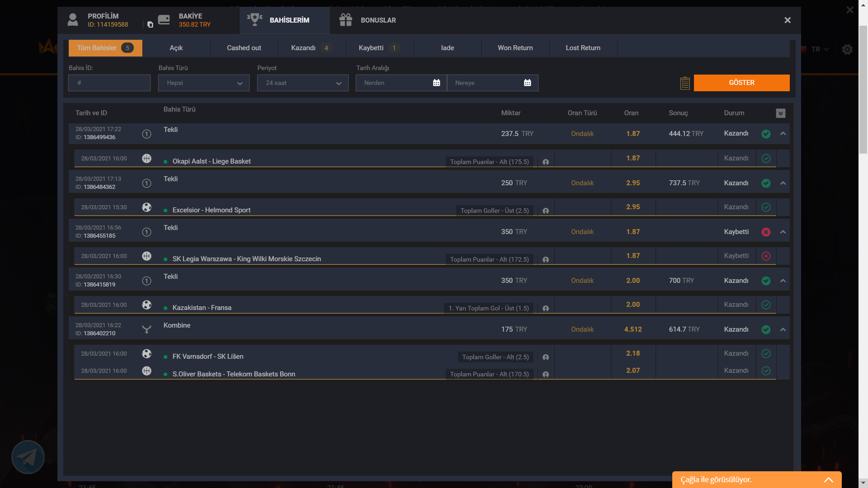Open the Profilim section
Viewport: 868px width, 488px height.
(98, 20)
